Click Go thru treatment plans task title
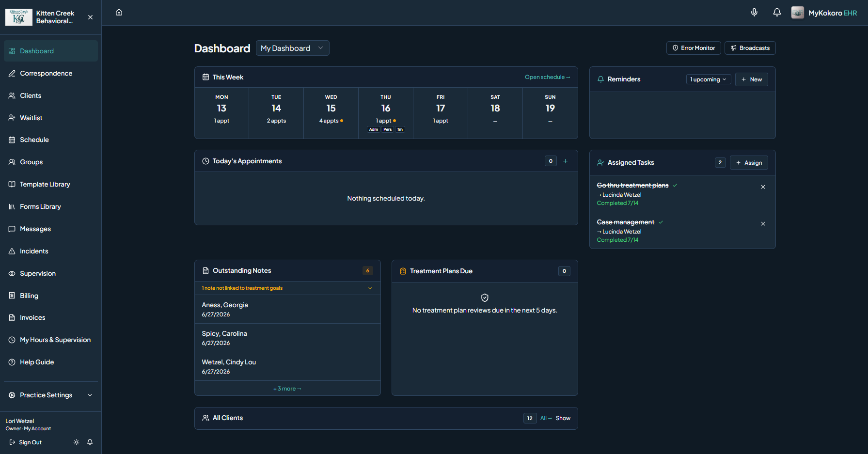 [632, 185]
